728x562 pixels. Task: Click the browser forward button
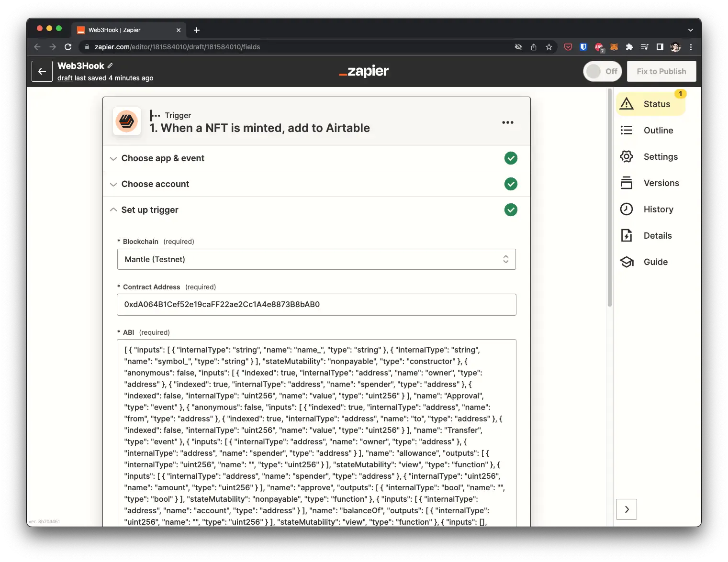(53, 47)
